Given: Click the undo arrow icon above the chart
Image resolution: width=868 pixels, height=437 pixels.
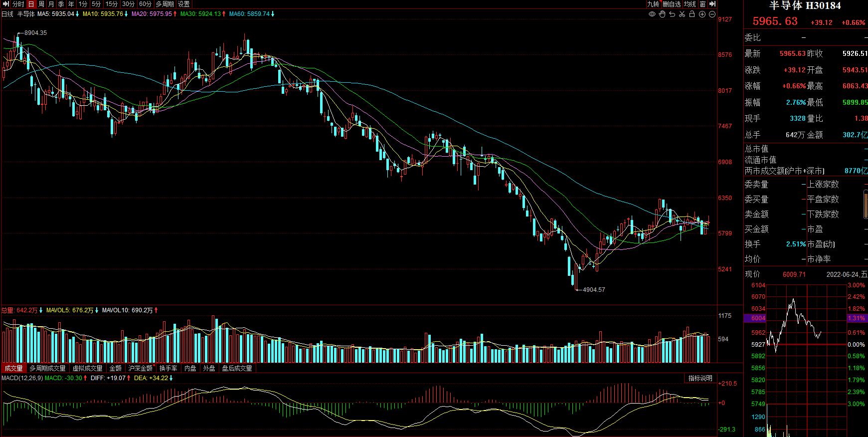Looking at the screenshot, I should [672, 14].
